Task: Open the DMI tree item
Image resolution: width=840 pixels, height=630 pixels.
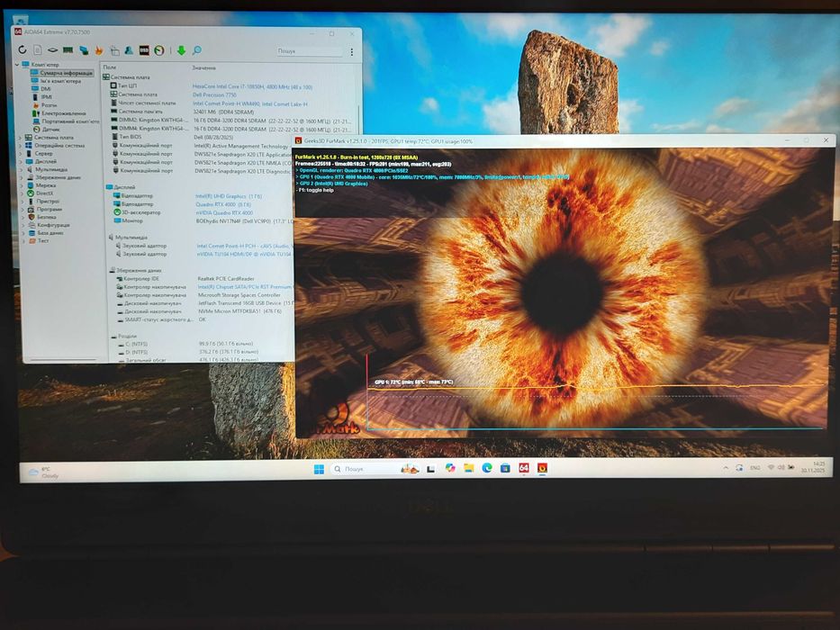Action: [x=46, y=89]
